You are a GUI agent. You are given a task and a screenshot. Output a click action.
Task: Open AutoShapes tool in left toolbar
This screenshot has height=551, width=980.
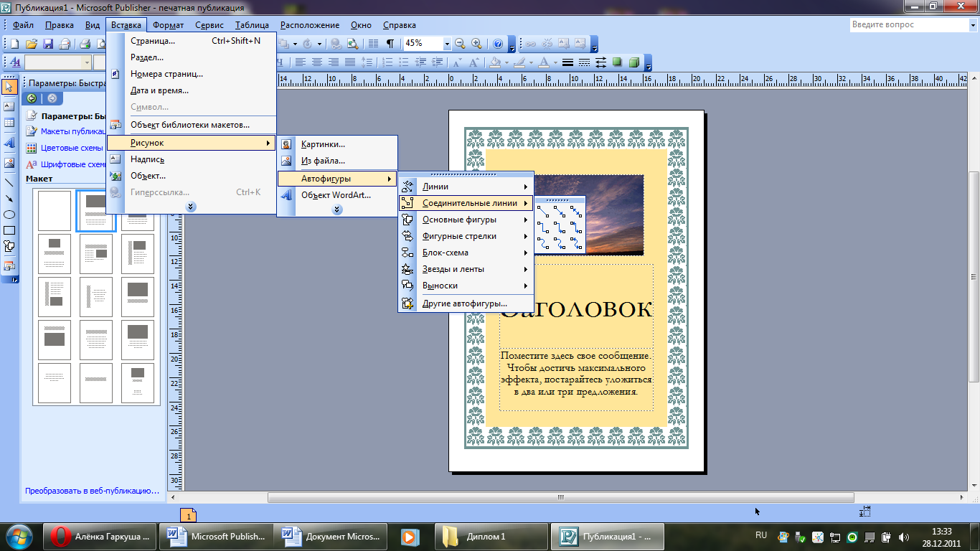pyautogui.click(x=9, y=246)
